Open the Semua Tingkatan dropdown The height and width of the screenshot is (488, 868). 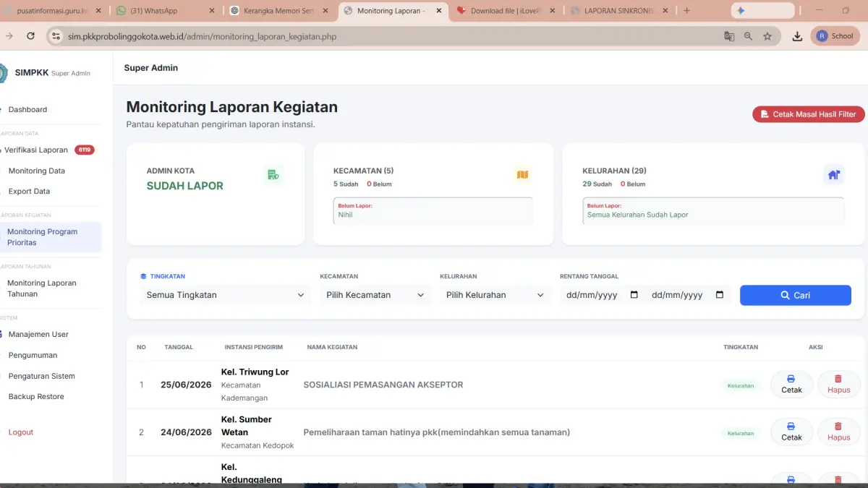point(225,295)
